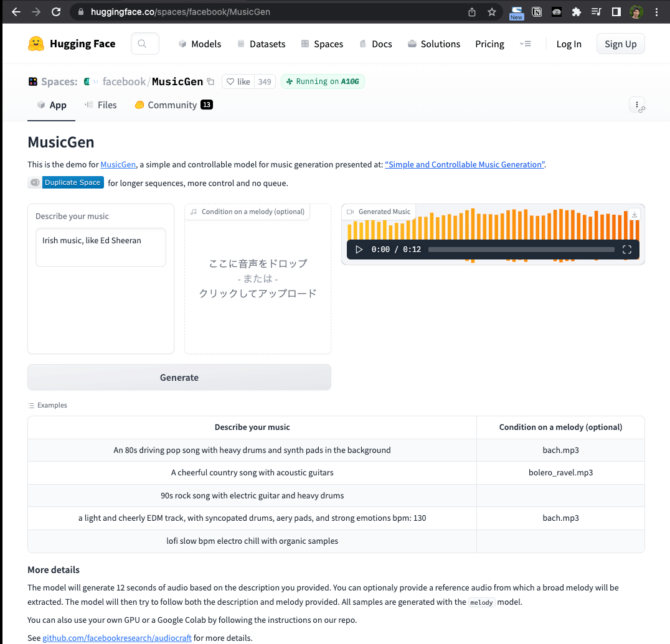Switch to the Files tab
The image size is (670, 644).
[x=101, y=105]
